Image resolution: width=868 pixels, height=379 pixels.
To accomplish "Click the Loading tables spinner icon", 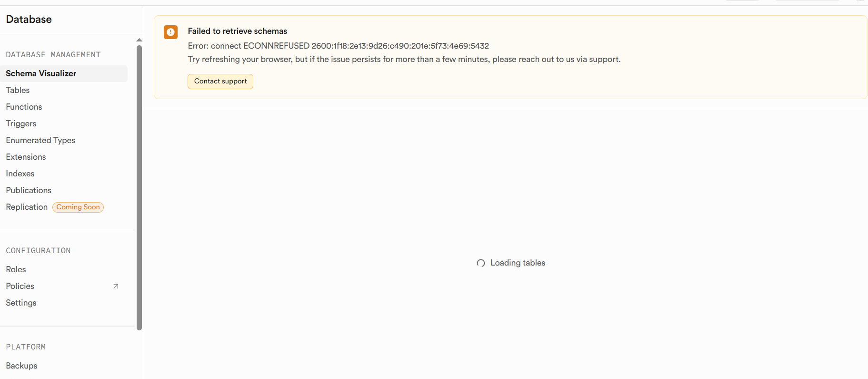I will click(481, 263).
